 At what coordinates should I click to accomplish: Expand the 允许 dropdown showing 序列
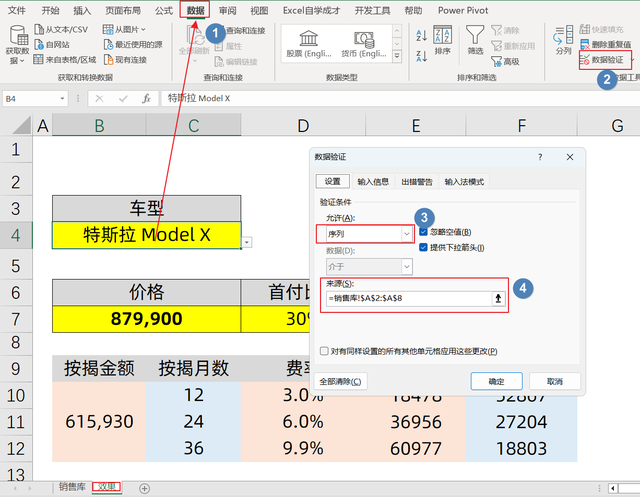click(406, 233)
